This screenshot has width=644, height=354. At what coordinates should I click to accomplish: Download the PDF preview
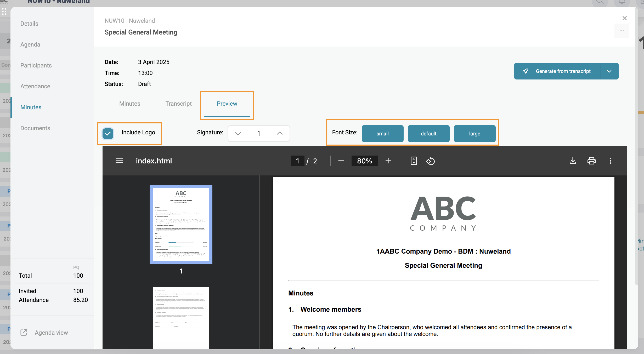tap(573, 161)
